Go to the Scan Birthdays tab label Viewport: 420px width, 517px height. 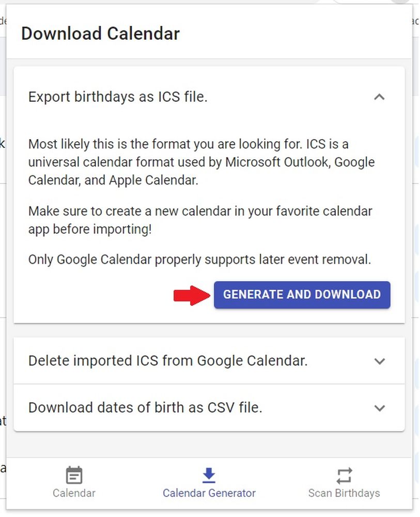pyautogui.click(x=344, y=493)
